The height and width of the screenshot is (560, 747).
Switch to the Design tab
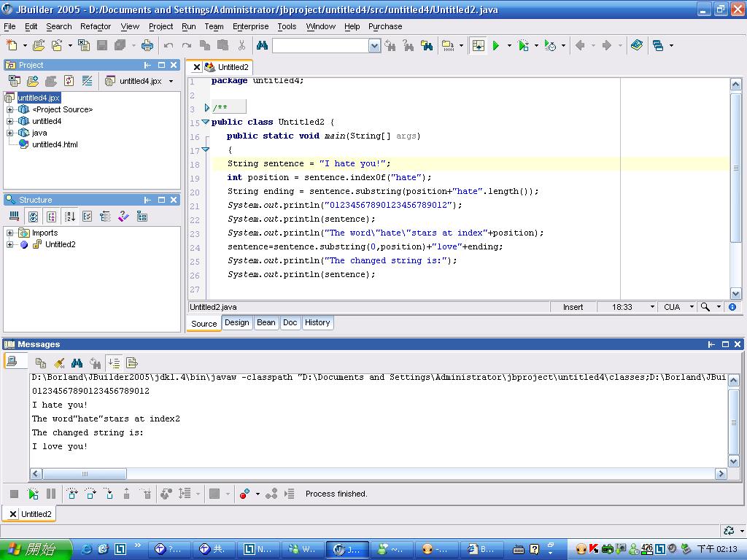pyautogui.click(x=237, y=323)
